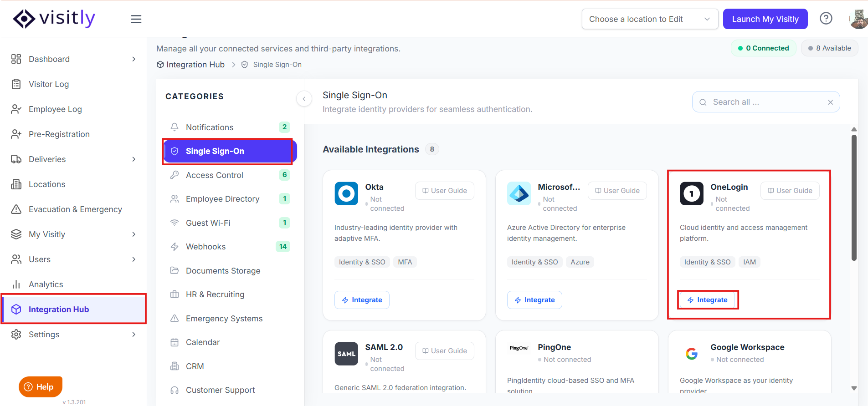The width and height of the screenshot is (868, 406).
Task: Click the Analytics bar chart icon
Action: point(16,284)
